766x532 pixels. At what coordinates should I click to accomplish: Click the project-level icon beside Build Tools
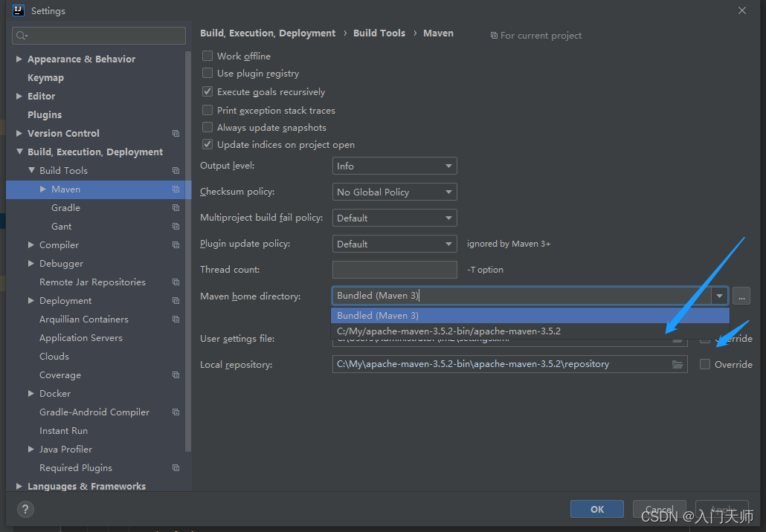point(176,170)
